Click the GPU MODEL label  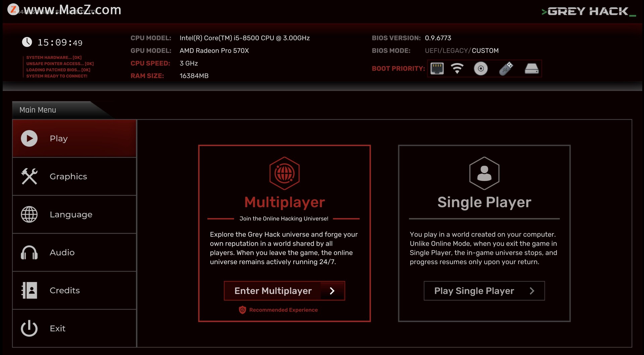151,51
